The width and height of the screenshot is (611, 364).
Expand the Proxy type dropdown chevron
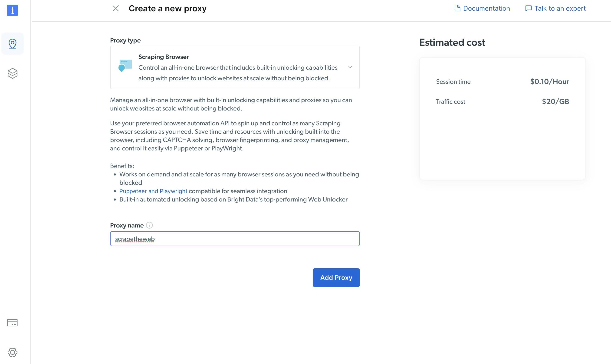(x=350, y=67)
